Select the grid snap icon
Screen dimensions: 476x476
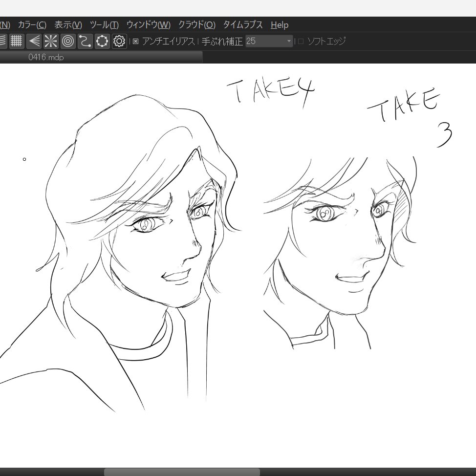[17, 41]
